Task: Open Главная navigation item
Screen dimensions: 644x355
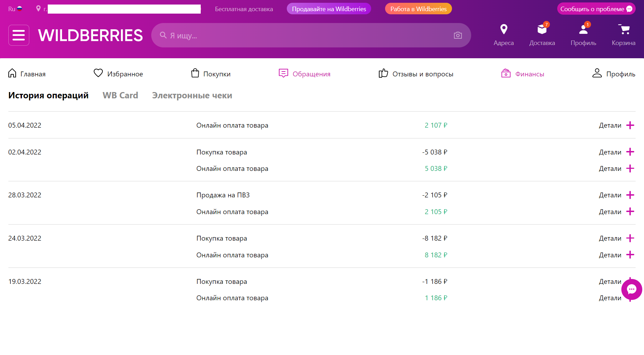Action: [x=27, y=74]
